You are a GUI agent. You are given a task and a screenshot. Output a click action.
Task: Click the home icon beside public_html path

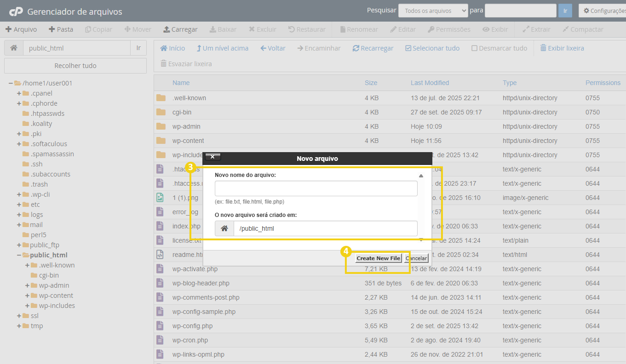(x=14, y=48)
